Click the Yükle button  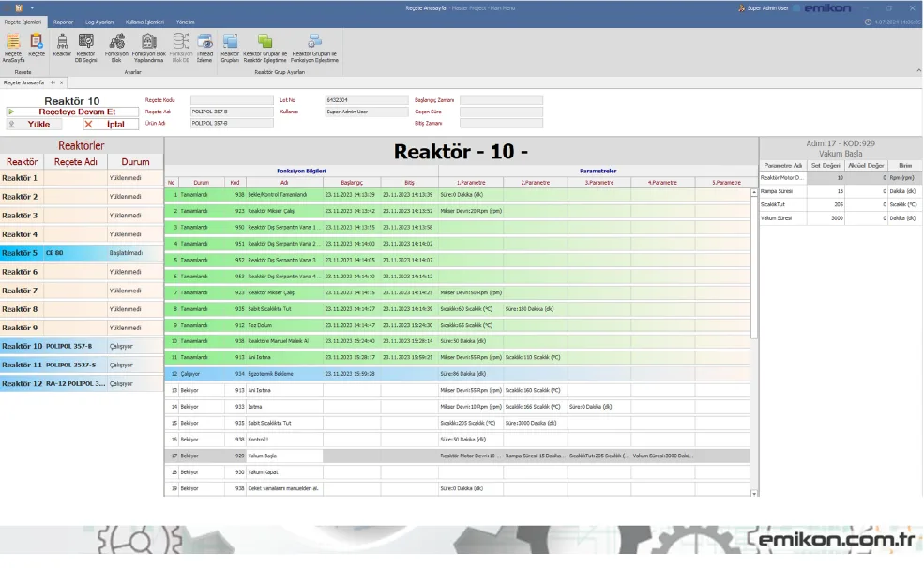(34, 125)
